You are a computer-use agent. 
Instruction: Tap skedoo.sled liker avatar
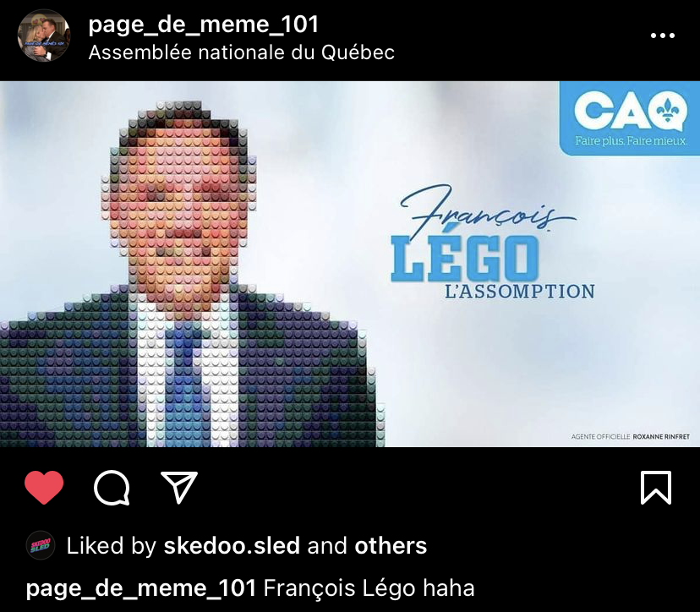[41, 545]
